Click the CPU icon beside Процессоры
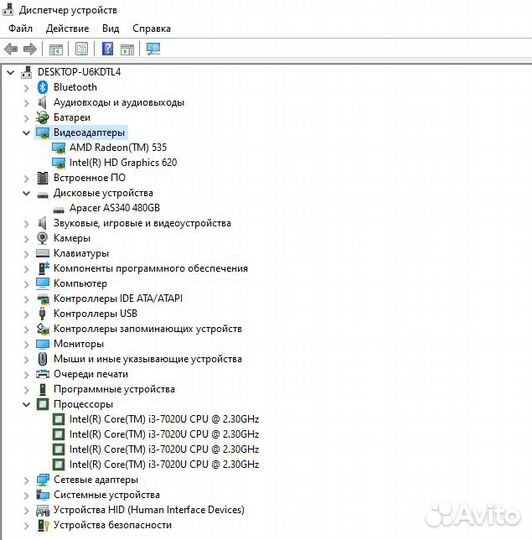This screenshot has height=540, width=532. 43,404
